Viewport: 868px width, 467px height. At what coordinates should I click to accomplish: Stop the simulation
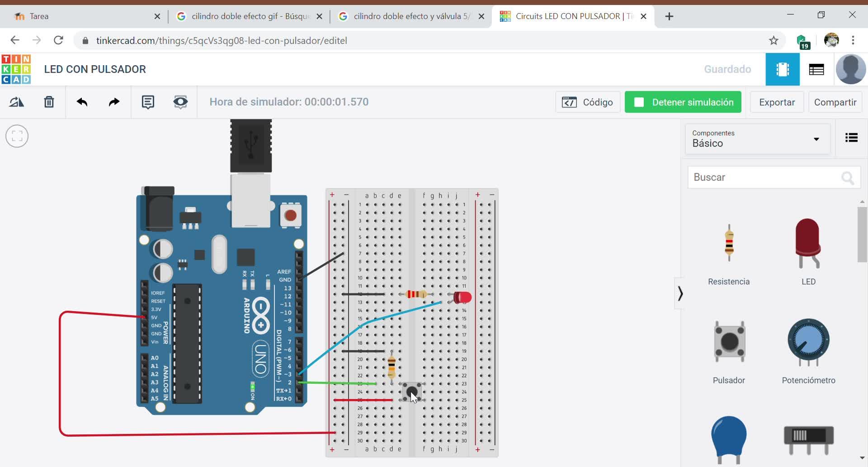pos(683,102)
